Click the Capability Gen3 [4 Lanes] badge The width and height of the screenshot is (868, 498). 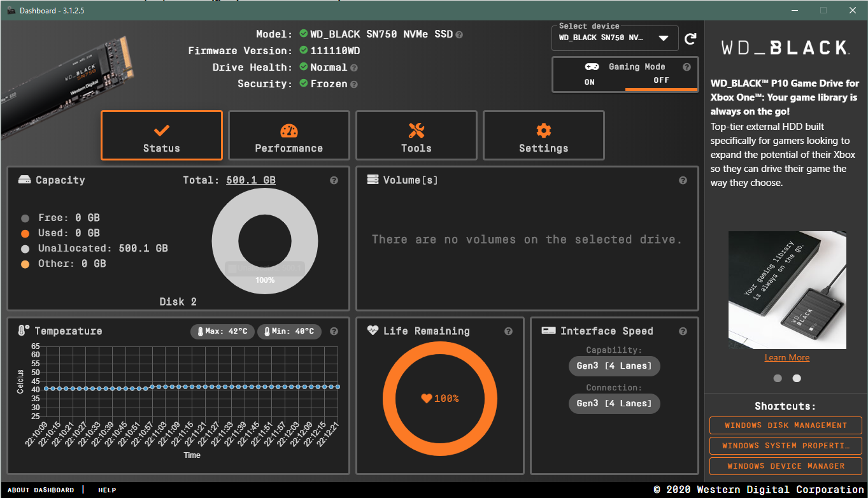[x=615, y=366]
